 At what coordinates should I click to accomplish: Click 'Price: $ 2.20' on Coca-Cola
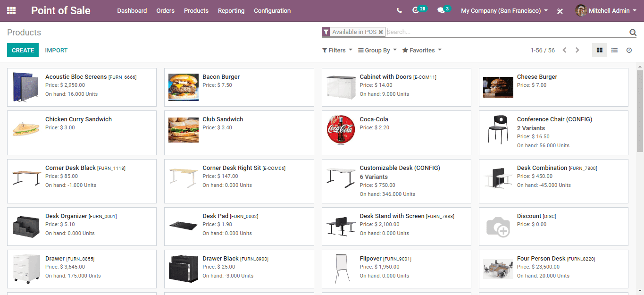click(x=374, y=127)
